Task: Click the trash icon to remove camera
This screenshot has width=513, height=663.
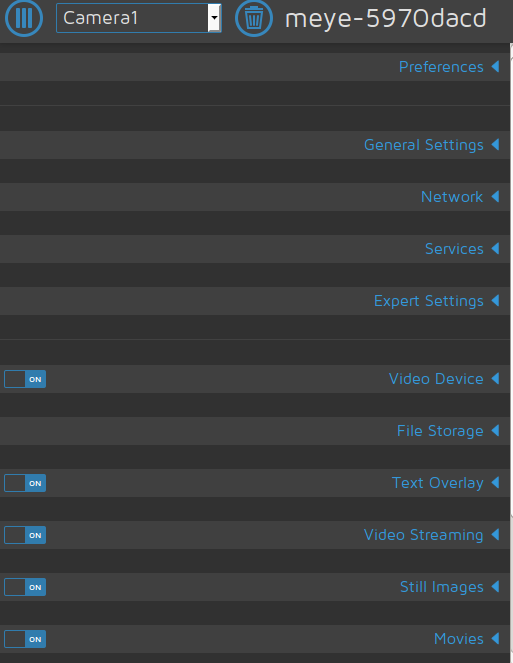Action: point(254,18)
